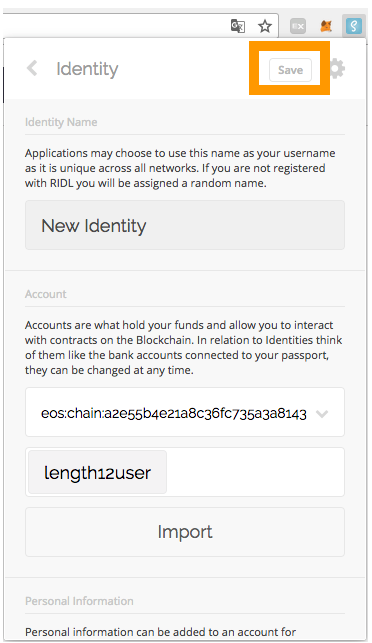Click the New Identity name field
The width and height of the screenshot is (372, 643).
click(x=185, y=225)
